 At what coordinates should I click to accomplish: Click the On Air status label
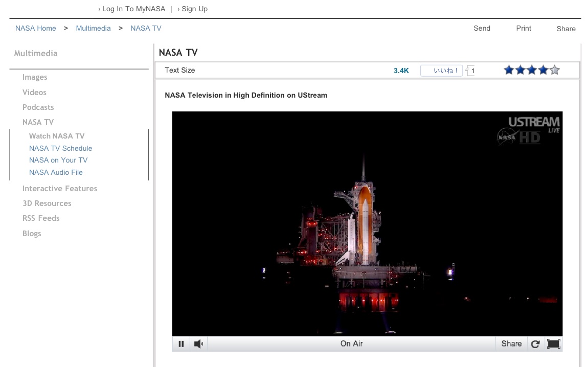351,344
